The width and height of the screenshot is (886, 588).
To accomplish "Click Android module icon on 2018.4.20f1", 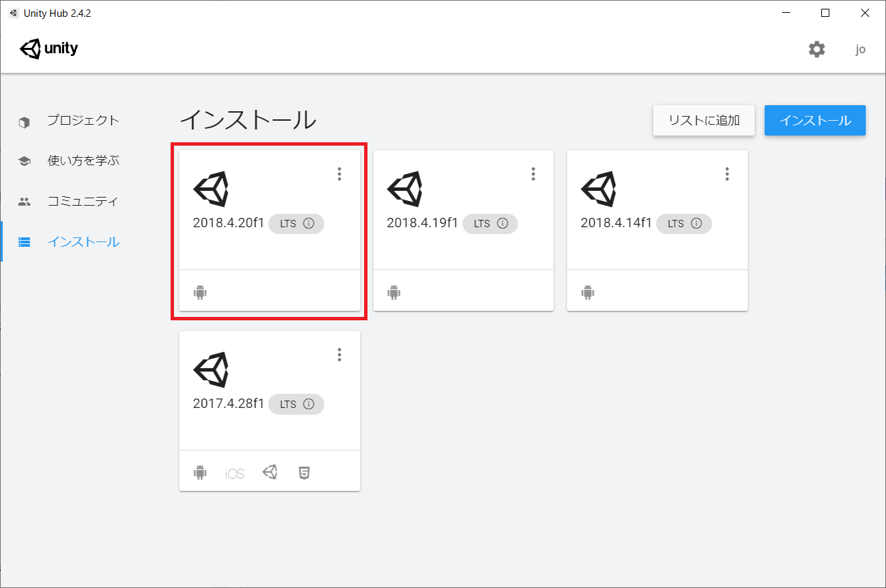I will coord(200,292).
